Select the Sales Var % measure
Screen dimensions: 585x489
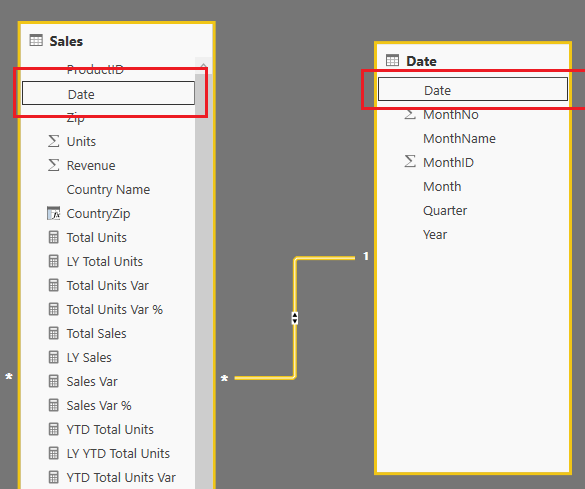tap(99, 405)
